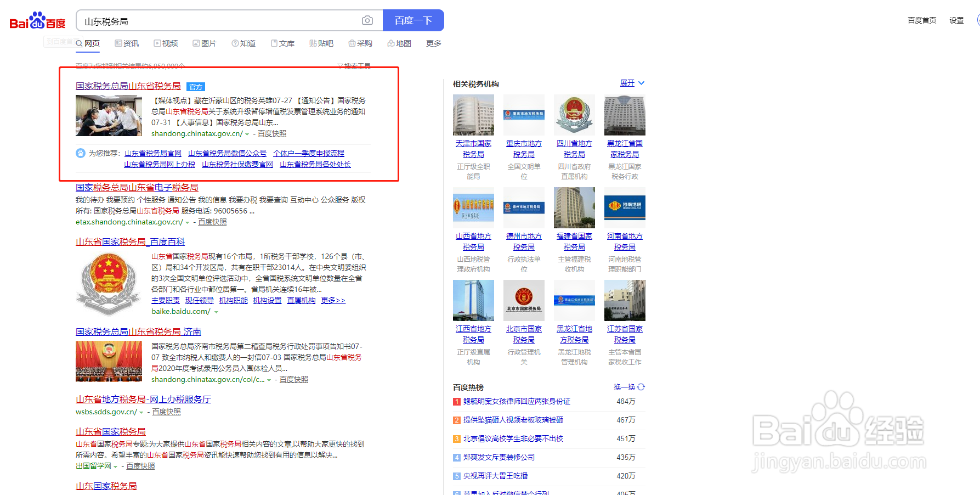Click the 百度一下 search button

coord(413,20)
